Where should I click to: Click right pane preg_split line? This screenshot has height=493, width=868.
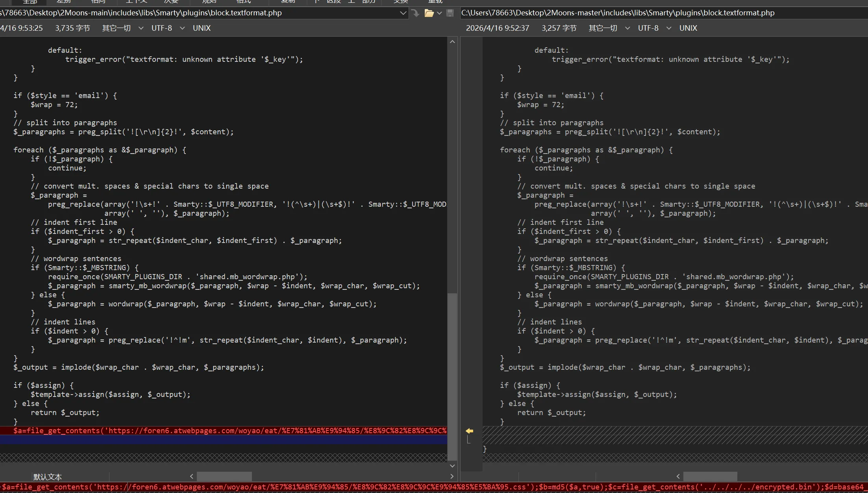pyautogui.click(x=610, y=132)
